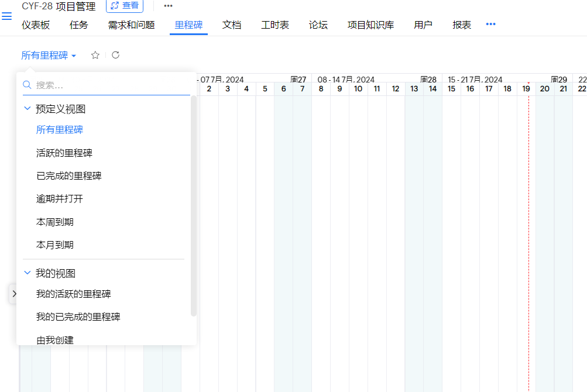Collapse the 预定义视图 section
Viewport: 587px width, 392px height.
pos(27,109)
